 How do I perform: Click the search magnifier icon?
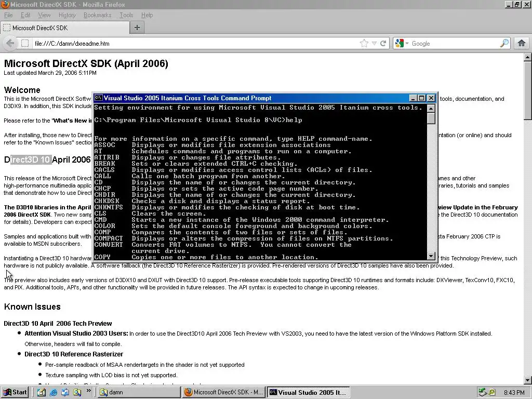click(504, 44)
